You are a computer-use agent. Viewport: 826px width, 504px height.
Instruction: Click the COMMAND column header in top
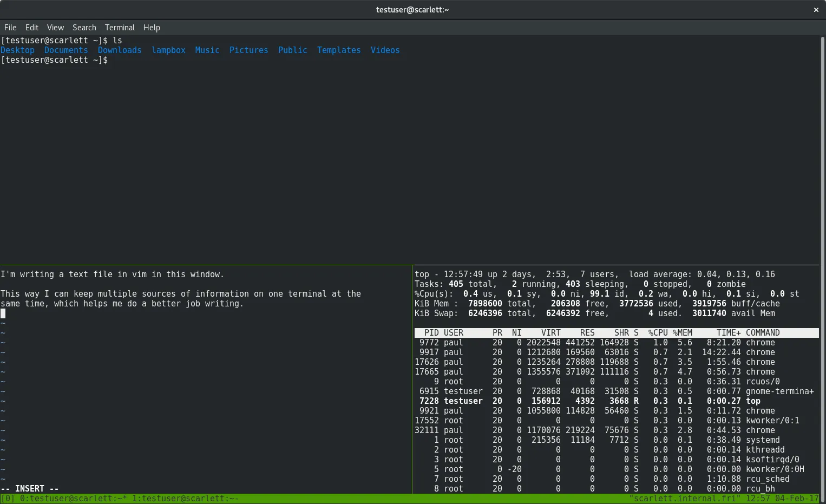coord(763,332)
